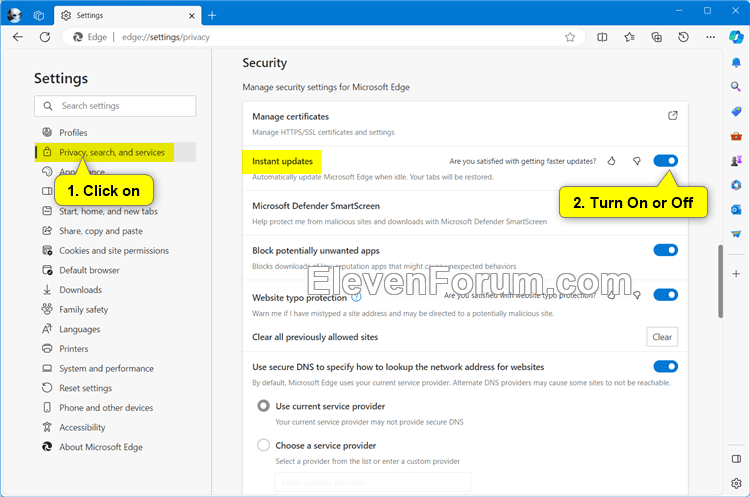
Task: Open the Search icon in sidebar
Action: [736, 87]
